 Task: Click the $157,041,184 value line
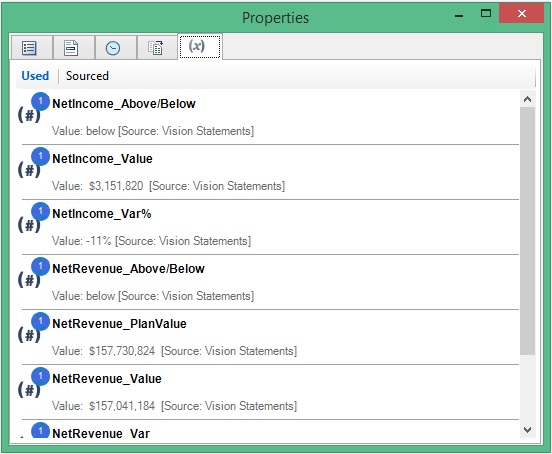click(174, 406)
